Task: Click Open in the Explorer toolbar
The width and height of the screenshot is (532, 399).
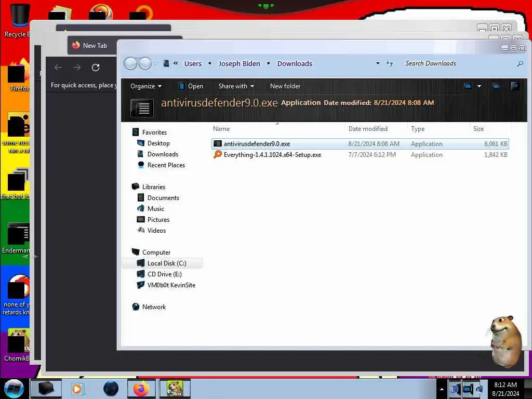Action: coord(191,86)
